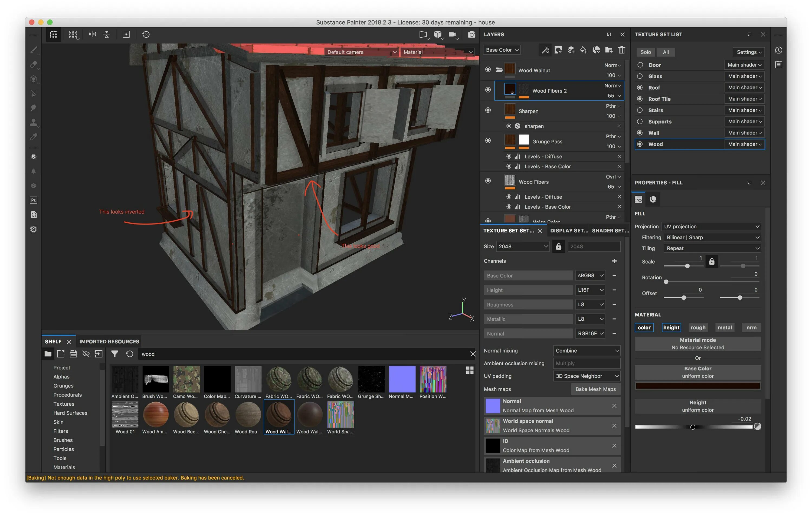Screen dimensions: 812x516
Task: Select the Paint brush tool
Action: (x=33, y=50)
